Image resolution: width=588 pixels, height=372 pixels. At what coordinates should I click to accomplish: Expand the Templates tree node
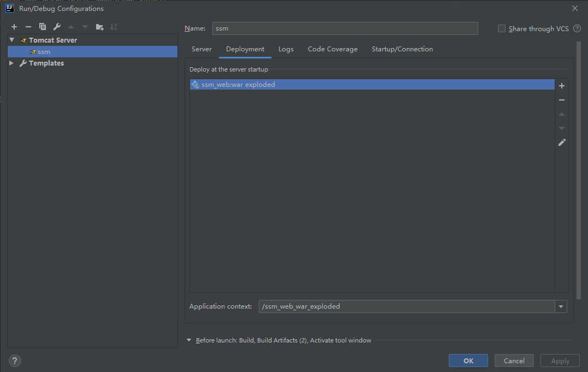pos(11,63)
